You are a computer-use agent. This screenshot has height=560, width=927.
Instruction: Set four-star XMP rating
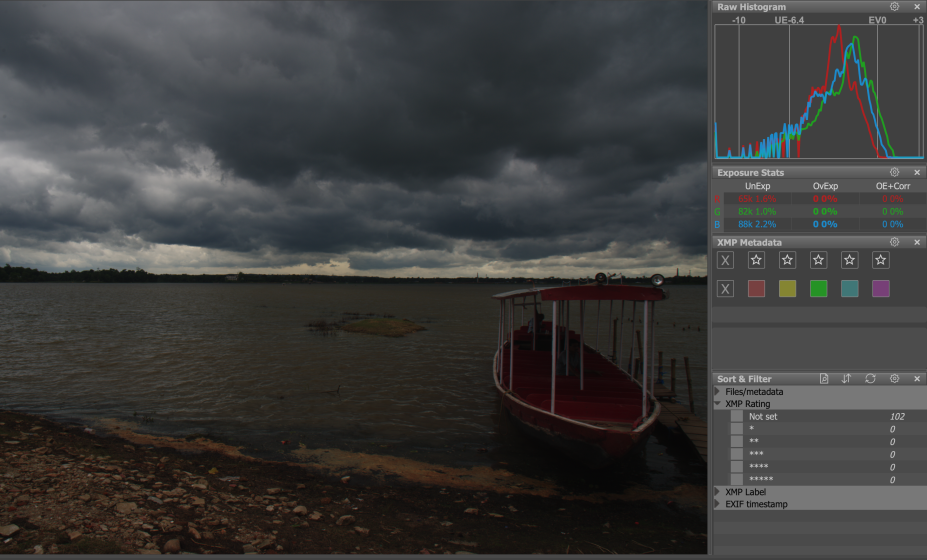[x=850, y=260]
